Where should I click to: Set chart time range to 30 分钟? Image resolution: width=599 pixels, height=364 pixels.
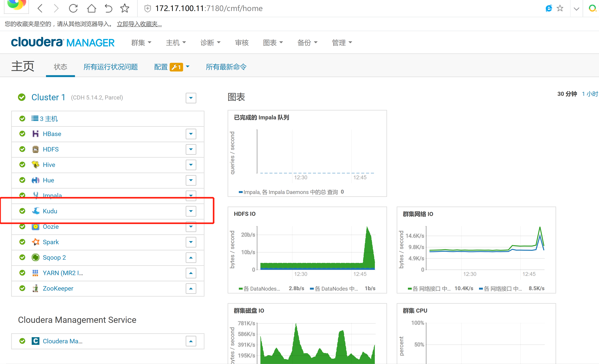(x=567, y=94)
